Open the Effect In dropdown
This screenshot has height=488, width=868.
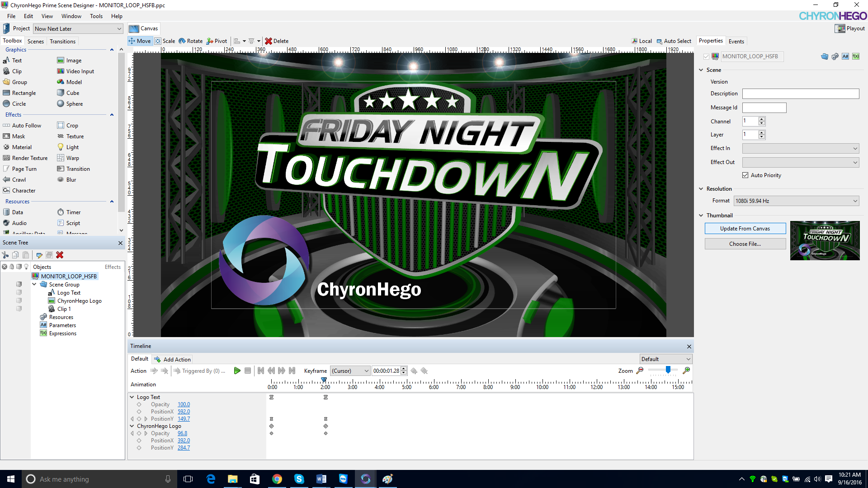pyautogui.click(x=800, y=149)
